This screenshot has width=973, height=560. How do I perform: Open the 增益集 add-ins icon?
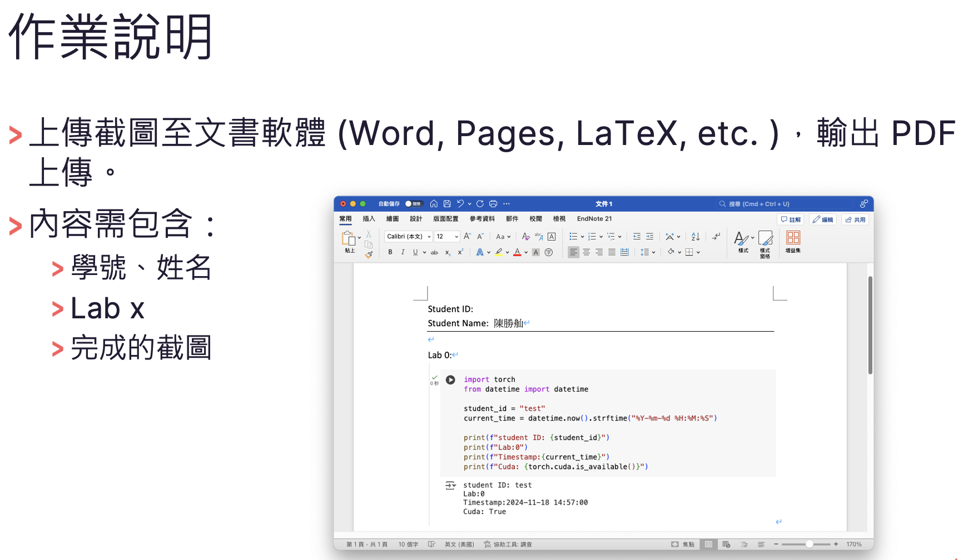pos(793,242)
